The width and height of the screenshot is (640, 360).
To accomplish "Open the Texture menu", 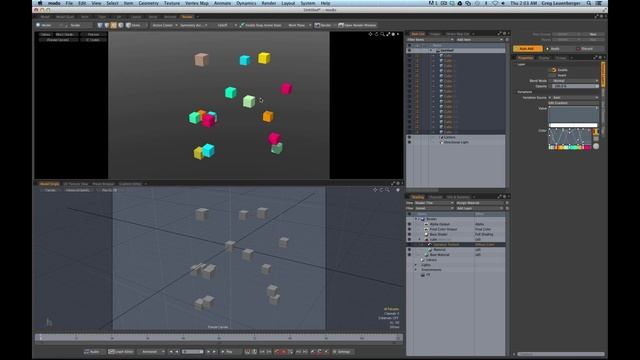I will [x=172, y=3].
